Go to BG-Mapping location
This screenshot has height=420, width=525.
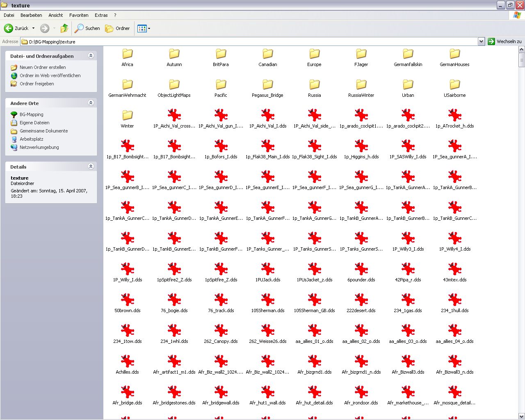pyautogui.click(x=32, y=114)
